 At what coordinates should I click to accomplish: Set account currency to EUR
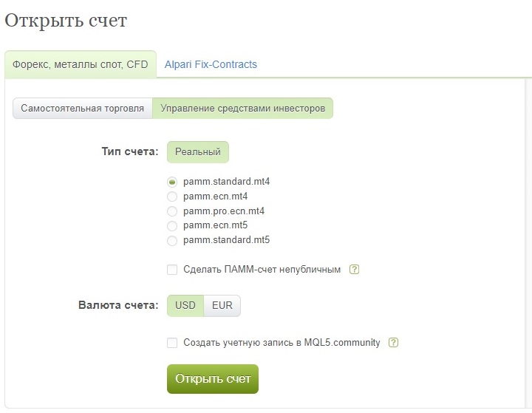click(x=222, y=306)
